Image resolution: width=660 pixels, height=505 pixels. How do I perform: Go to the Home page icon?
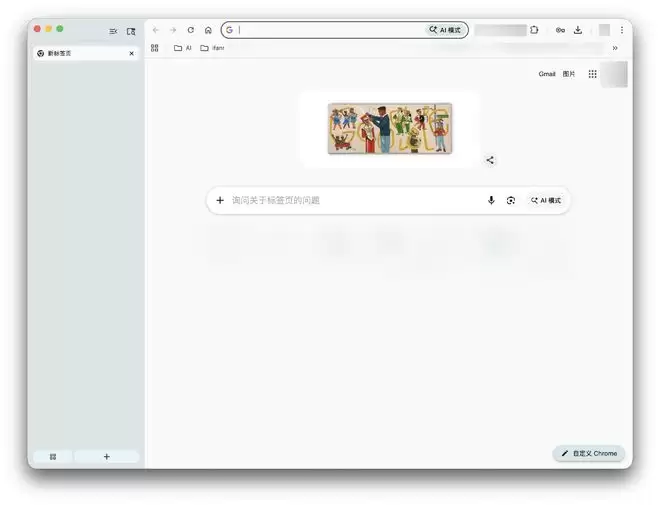click(208, 30)
